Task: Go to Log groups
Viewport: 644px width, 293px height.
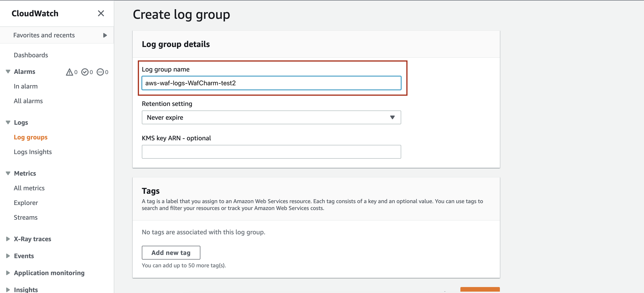Action: click(x=31, y=137)
